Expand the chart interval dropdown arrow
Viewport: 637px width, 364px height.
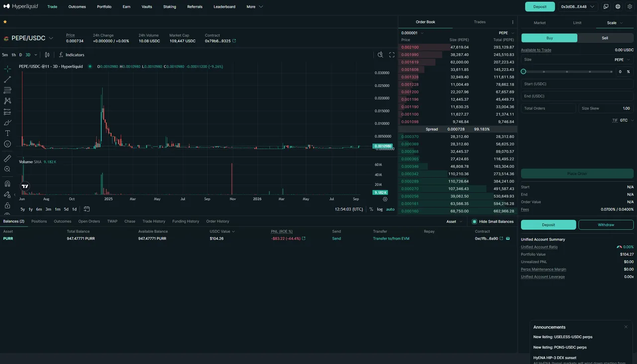coord(36,55)
